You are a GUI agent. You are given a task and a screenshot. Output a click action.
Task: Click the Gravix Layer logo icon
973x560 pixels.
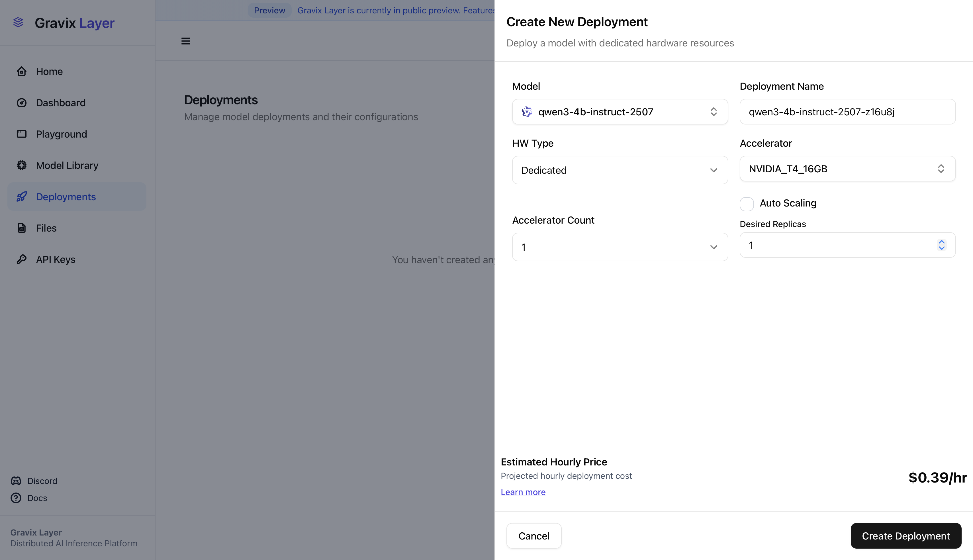(18, 23)
